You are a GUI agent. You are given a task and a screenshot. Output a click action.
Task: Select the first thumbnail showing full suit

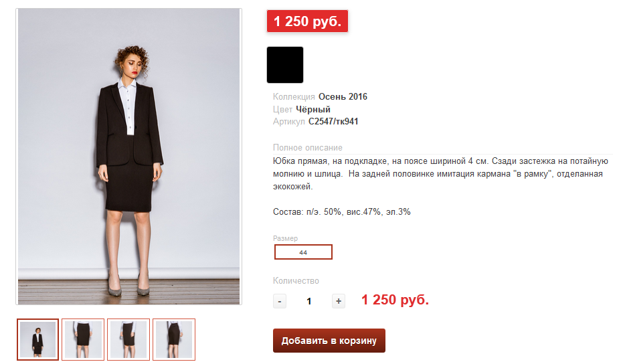click(x=38, y=339)
